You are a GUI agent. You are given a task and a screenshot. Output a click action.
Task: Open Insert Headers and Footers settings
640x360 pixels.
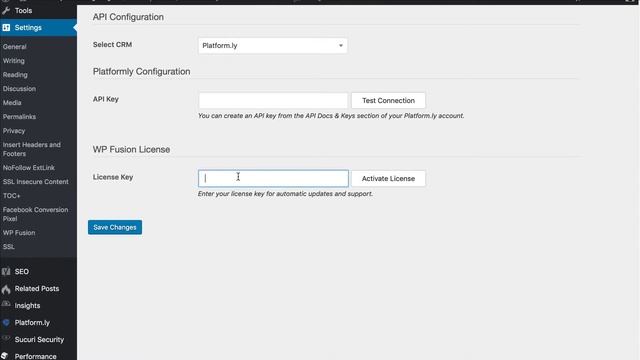click(x=31, y=149)
